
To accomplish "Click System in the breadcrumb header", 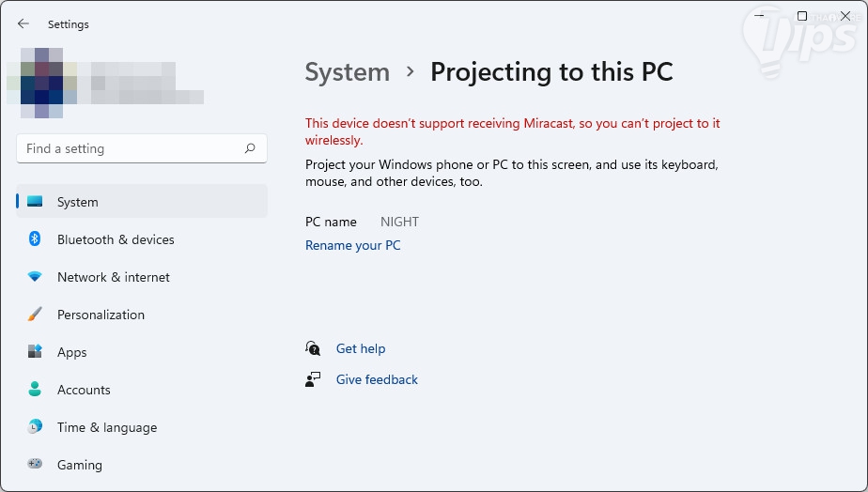I will tap(347, 72).
